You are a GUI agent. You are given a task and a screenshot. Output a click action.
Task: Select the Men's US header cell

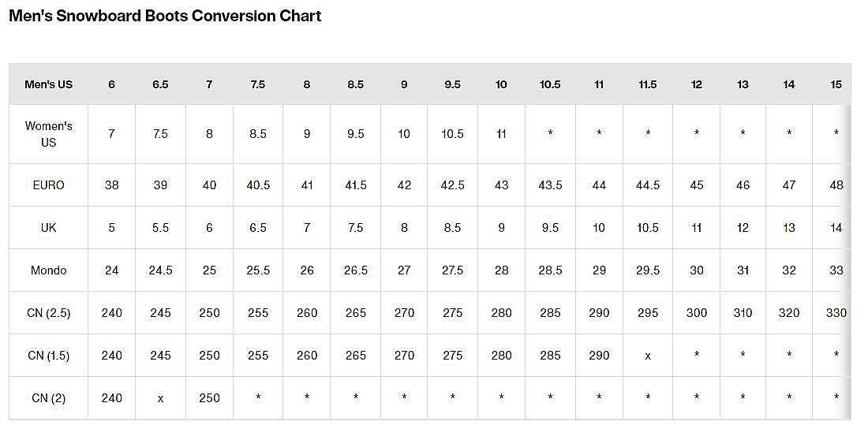click(48, 84)
